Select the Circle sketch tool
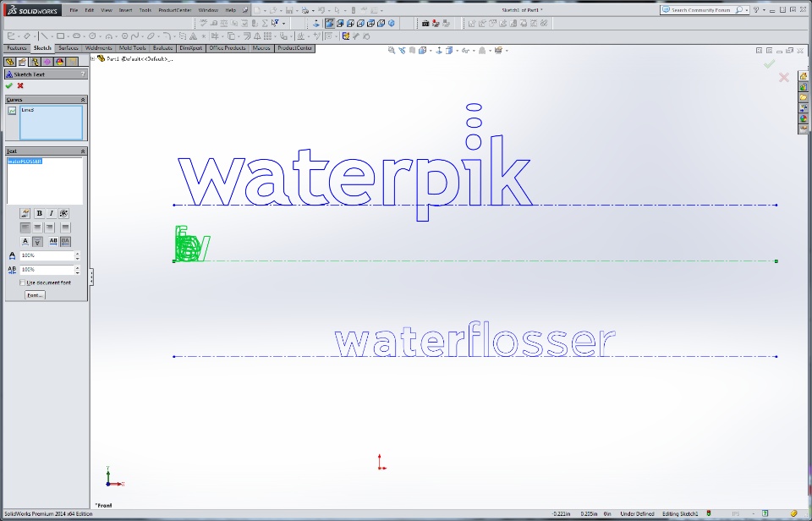 coord(92,36)
